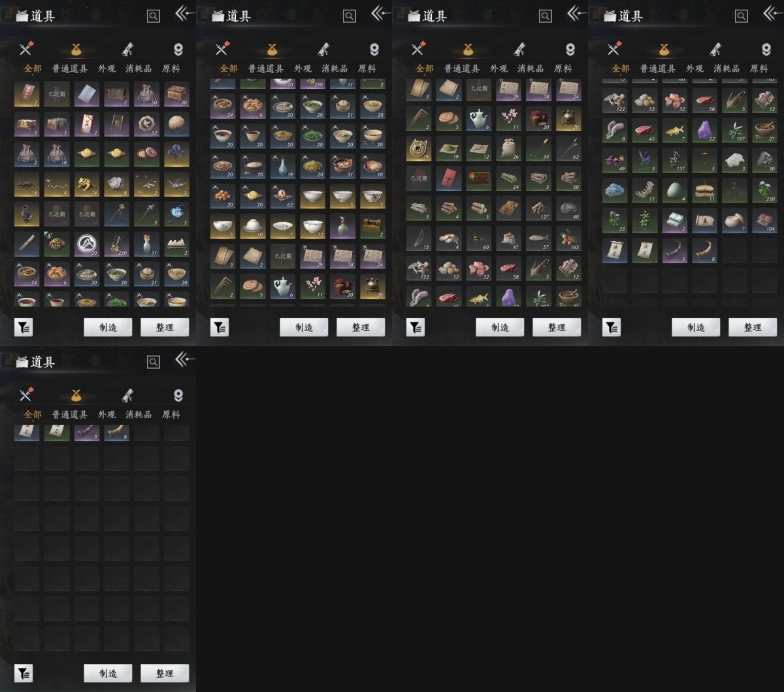The image size is (784, 692).
Task: Select pouch category icon in third panel
Action: coord(468,49)
